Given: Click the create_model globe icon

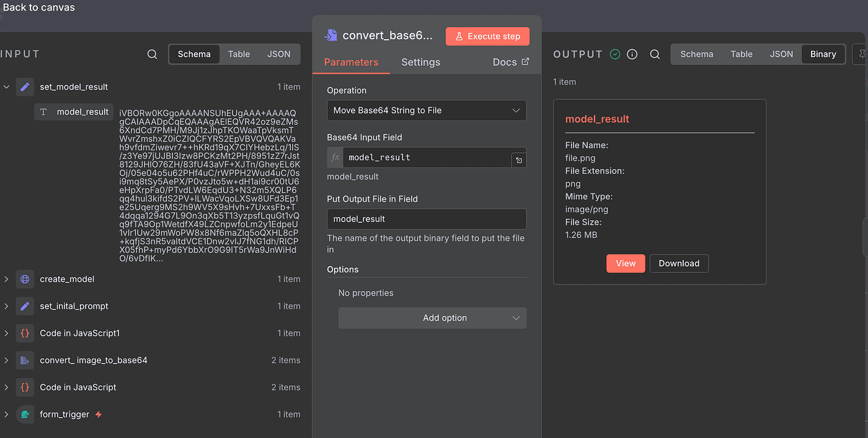Looking at the screenshot, I should [x=25, y=279].
